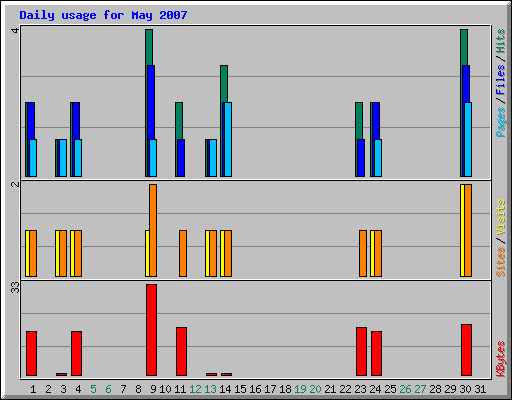Click green weekend day '19' label

(300, 389)
